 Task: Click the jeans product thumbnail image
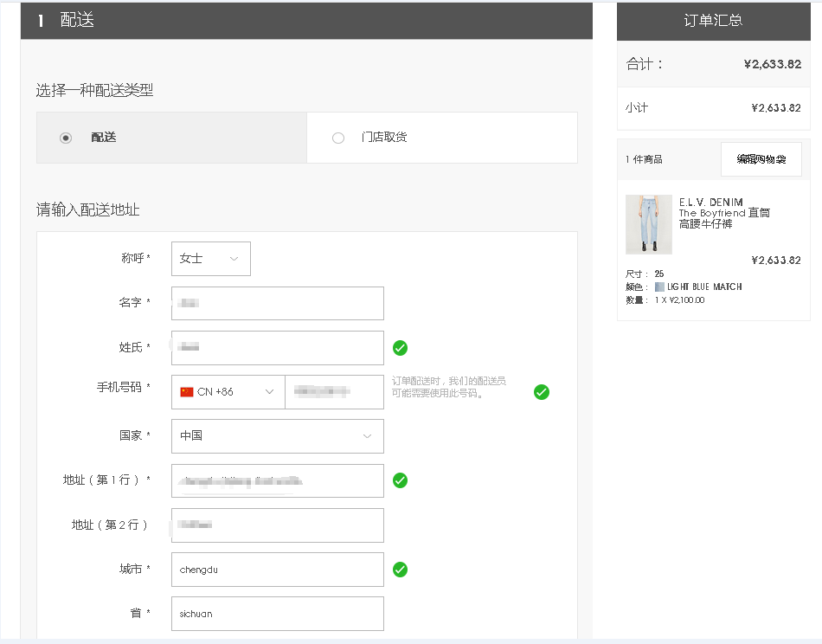tap(648, 224)
